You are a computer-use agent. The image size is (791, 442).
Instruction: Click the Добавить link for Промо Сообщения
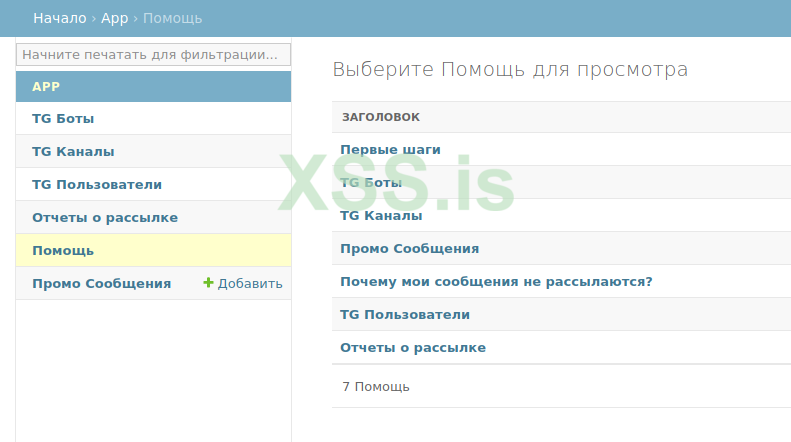click(x=249, y=283)
